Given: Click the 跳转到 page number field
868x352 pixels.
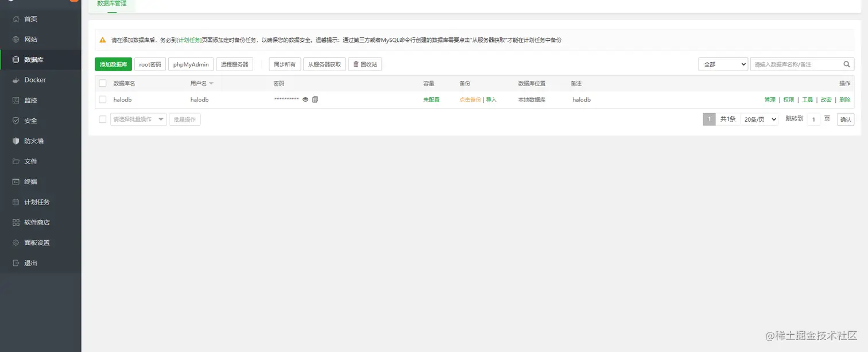Looking at the screenshot, I should click(x=813, y=119).
